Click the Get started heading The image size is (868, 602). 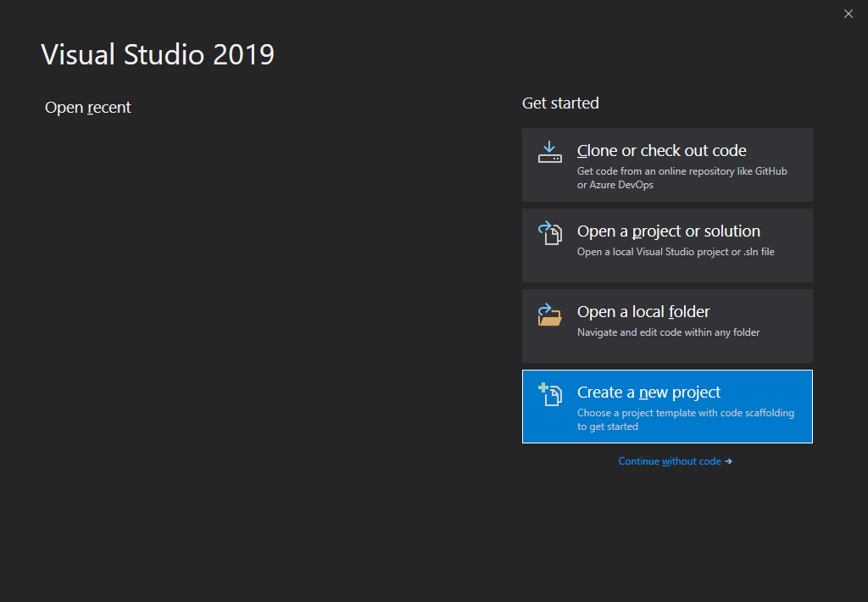click(560, 103)
